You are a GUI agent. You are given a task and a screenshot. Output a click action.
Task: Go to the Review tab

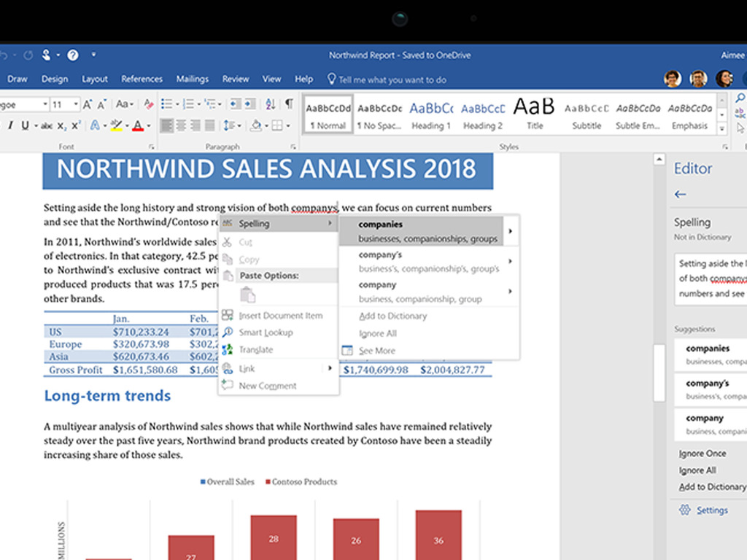(x=236, y=79)
